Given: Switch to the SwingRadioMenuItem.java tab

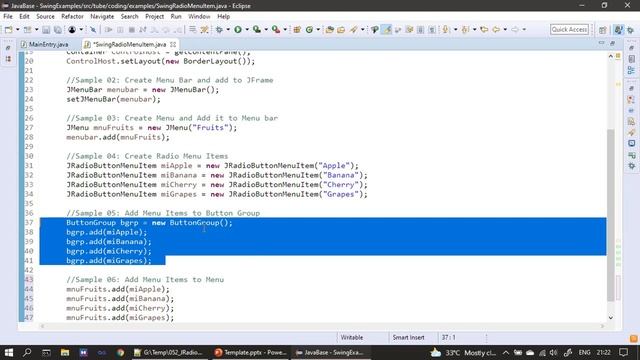Looking at the screenshot, I should [129, 44].
